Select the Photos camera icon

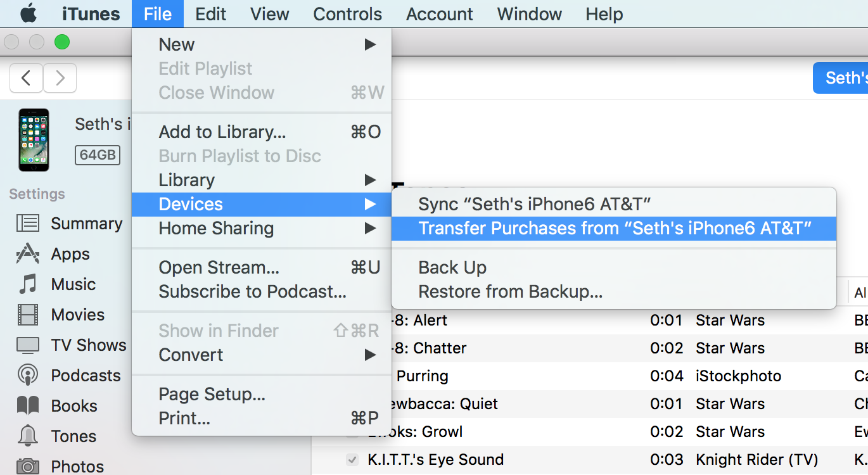[27, 466]
